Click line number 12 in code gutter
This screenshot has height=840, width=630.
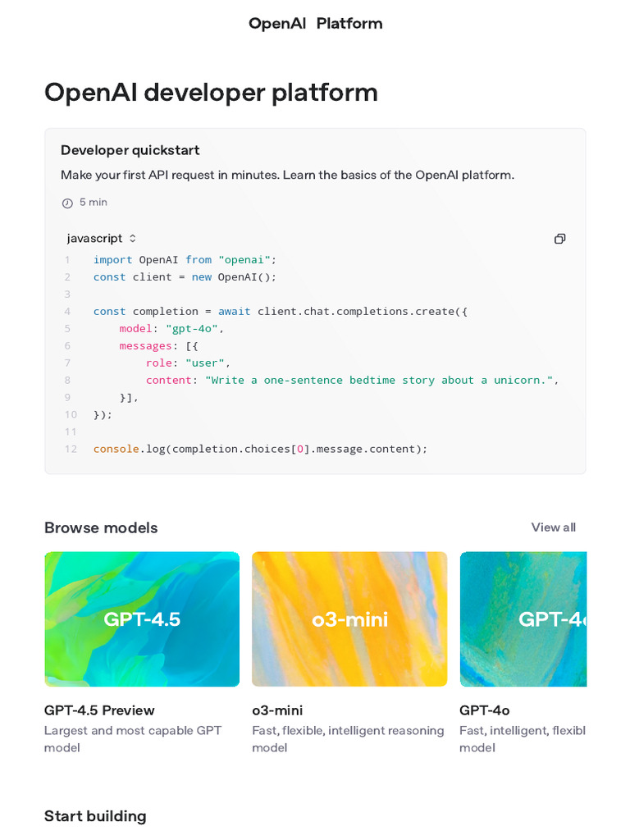[71, 449]
